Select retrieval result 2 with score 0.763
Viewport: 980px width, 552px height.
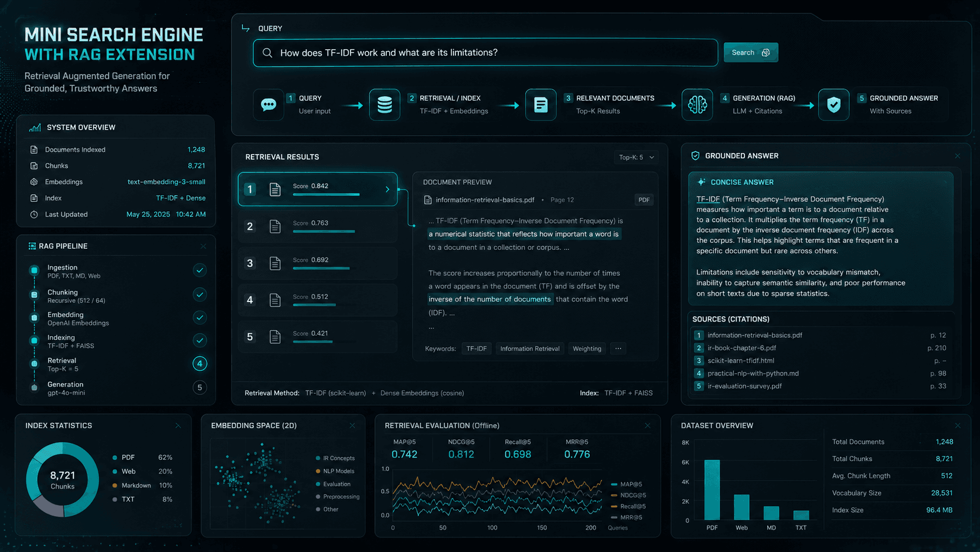318,226
